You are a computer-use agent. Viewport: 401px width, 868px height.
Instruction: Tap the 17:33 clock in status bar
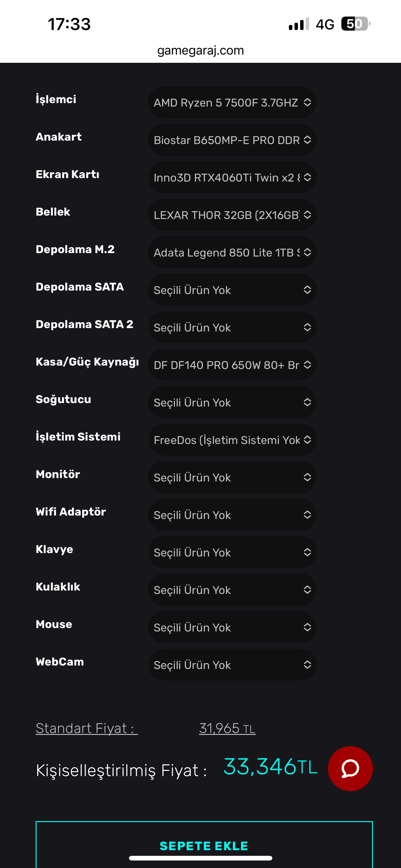click(69, 24)
